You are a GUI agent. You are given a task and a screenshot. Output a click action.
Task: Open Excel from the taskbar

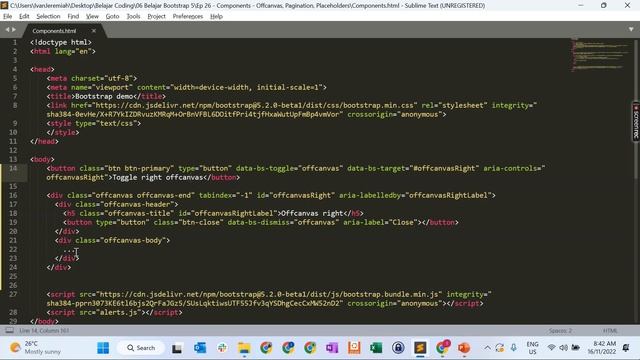tap(376, 348)
